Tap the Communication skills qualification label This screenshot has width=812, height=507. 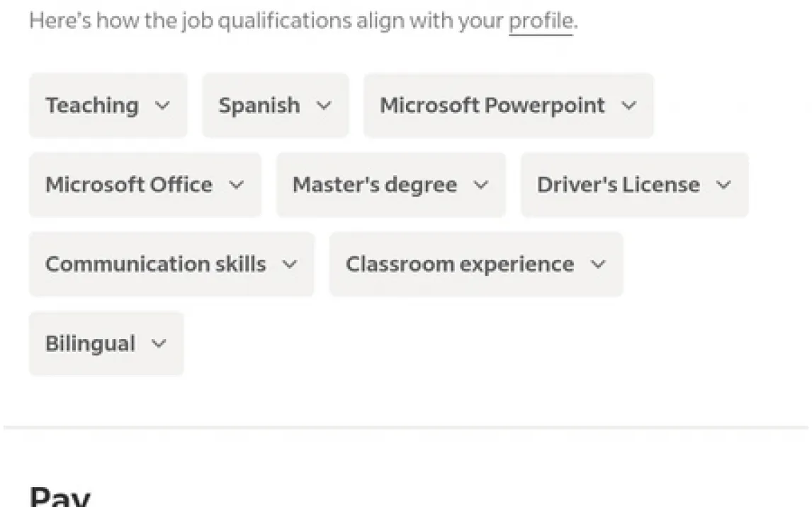(156, 264)
